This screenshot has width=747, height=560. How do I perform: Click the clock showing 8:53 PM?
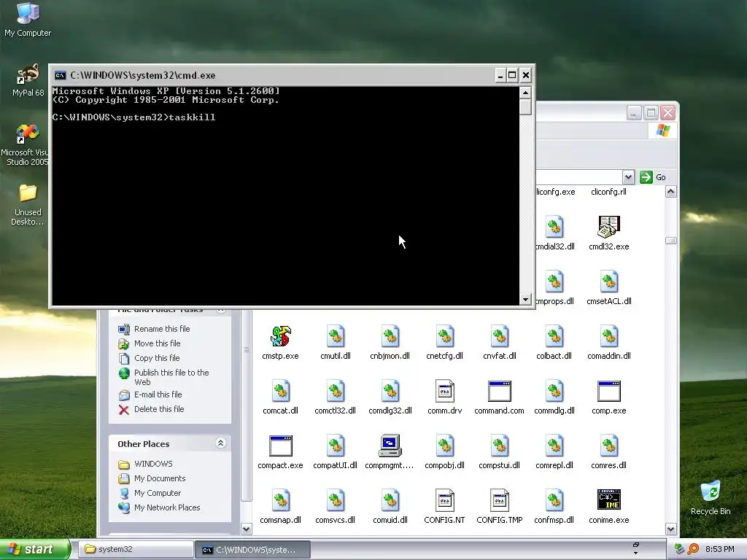tap(719, 549)
